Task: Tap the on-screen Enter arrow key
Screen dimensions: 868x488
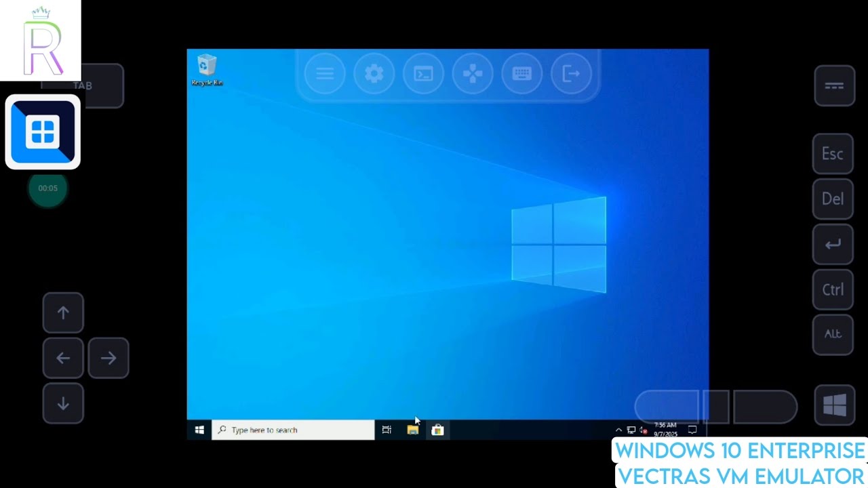Action: [833, 244]
